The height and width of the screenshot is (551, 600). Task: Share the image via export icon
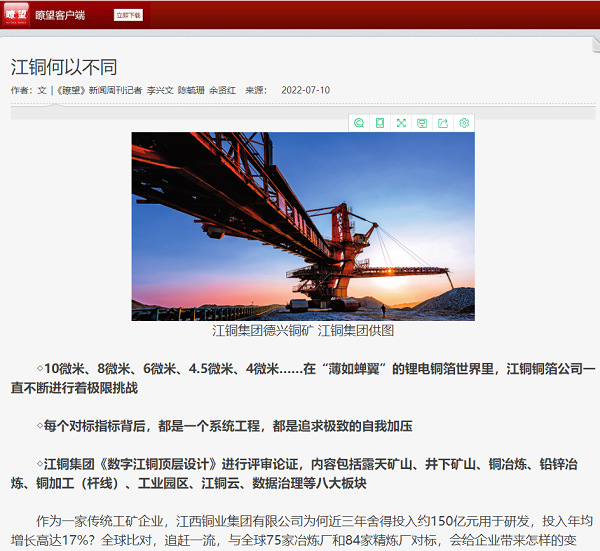click(443, 123)
